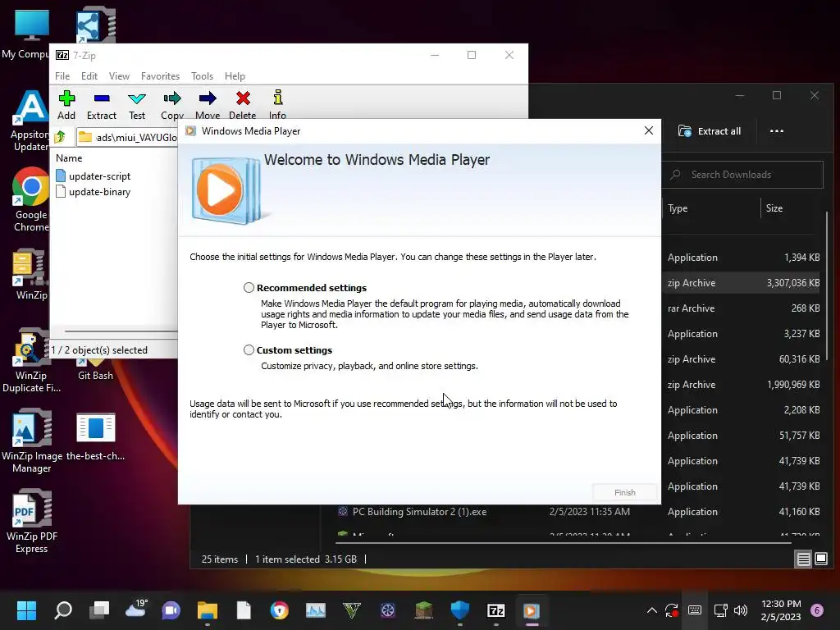Open Google Chrome desktop shortcut
The width and height of the screenshot is (840, 630).
31,199
